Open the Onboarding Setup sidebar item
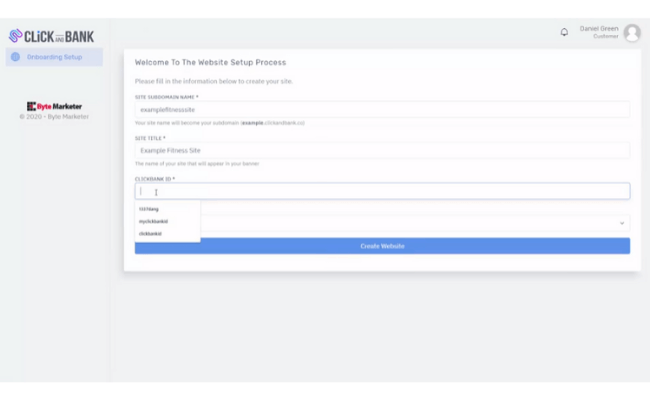This screenshot has width=650, height=400. point(54,57)
